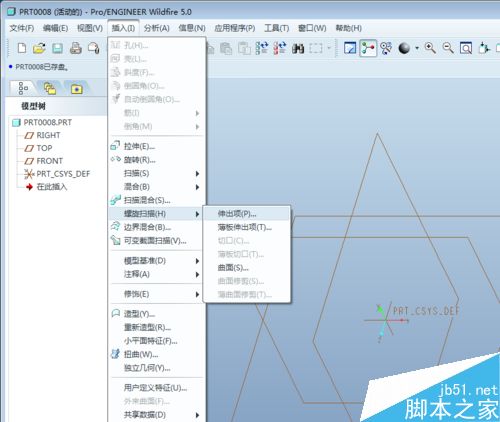Image resolution: width=500 pixels, height=422 pixels.
Task: Open the 文件(F) menu
Action: click(x=22, y=28)
